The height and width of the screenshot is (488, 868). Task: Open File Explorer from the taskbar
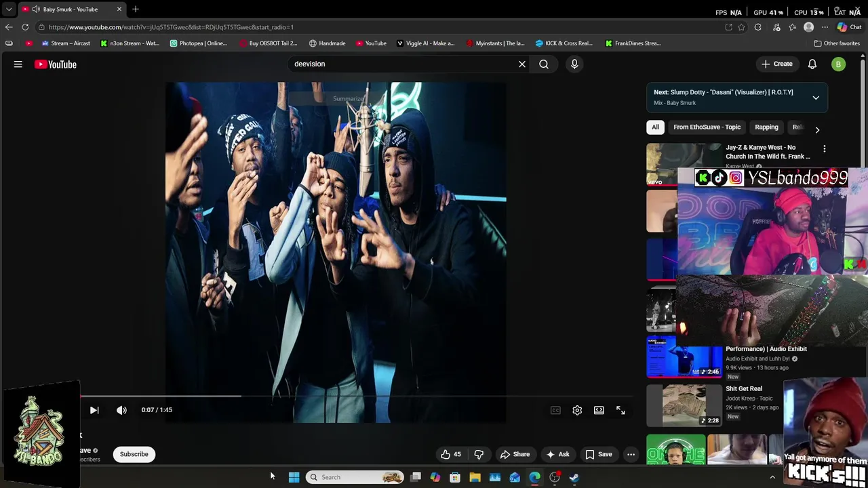pyautogui.click(x=475, y=477)
